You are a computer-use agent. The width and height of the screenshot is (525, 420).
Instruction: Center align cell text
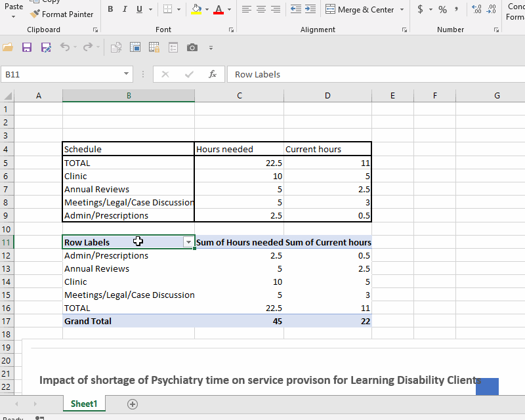tap(261, 9)
